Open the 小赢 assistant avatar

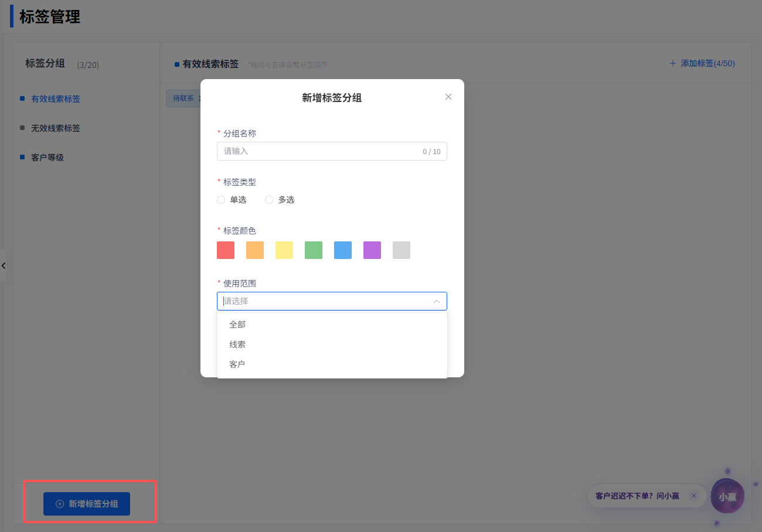tap(727, 496)
